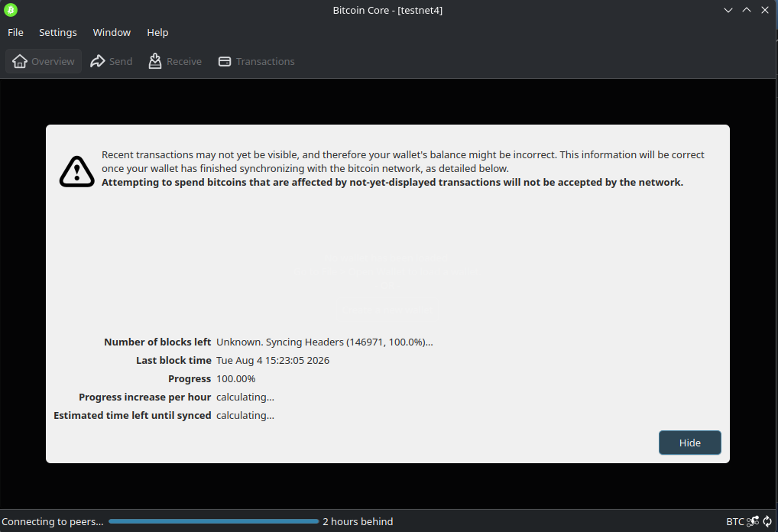Click 'Tue Aug 4 15:23:05 2026' value
The height and width of the screenshot is (532, 778).
click(273, 360)
